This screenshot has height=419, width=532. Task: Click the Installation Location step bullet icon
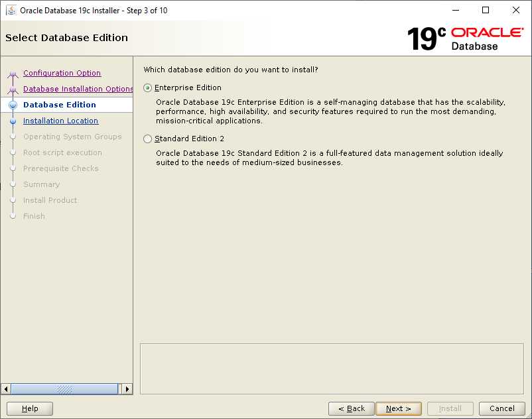tap(13, 121)
